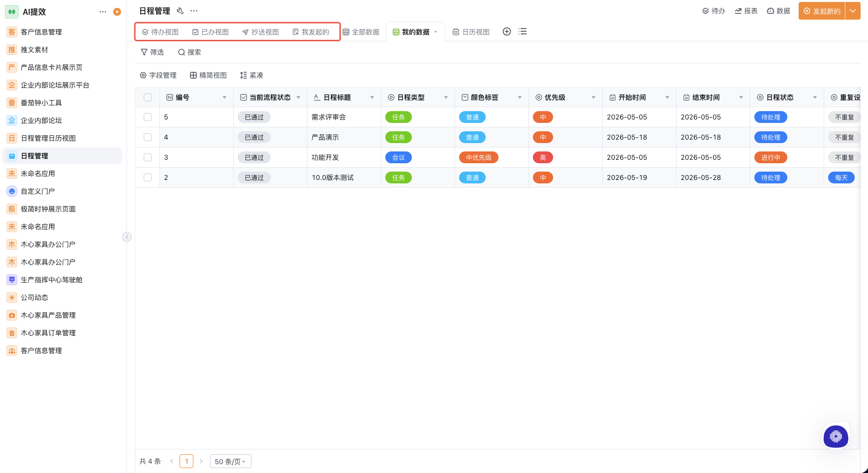This screenshot has width=868, height=473.
Task: Open the 日程标题 column dropdown
Action: pos(372,97)
